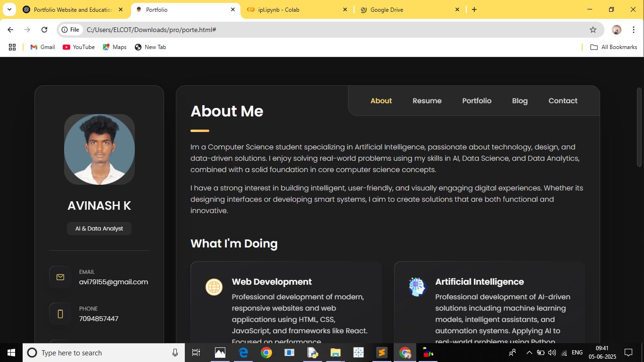Open Microsoft Edge from taskbar

pyautogui.click(x=243, y=353)
